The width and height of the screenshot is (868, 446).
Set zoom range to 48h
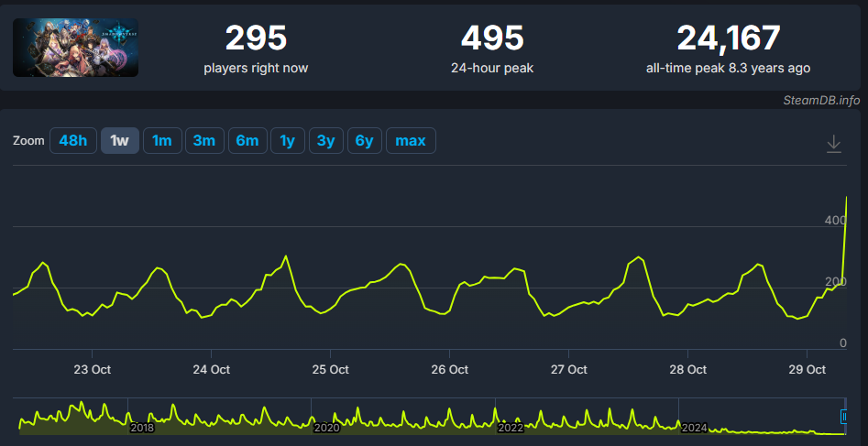click(73, 140)
